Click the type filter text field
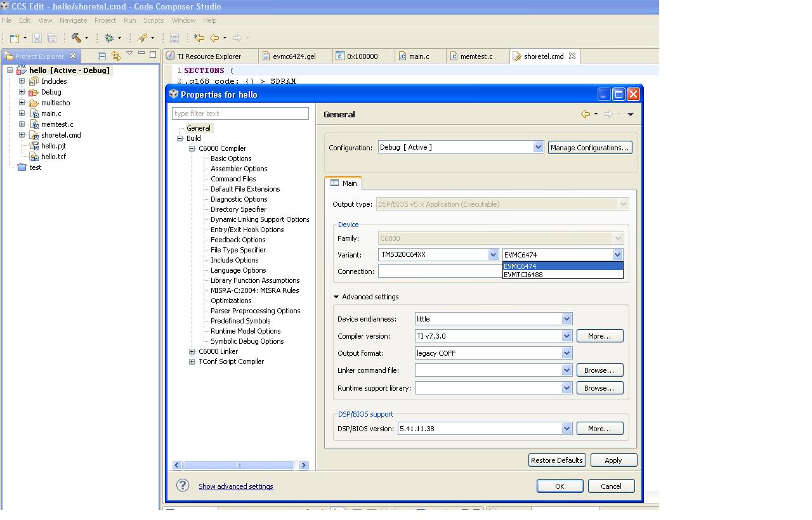Screen dimensions: 812x520 point(240,114)
